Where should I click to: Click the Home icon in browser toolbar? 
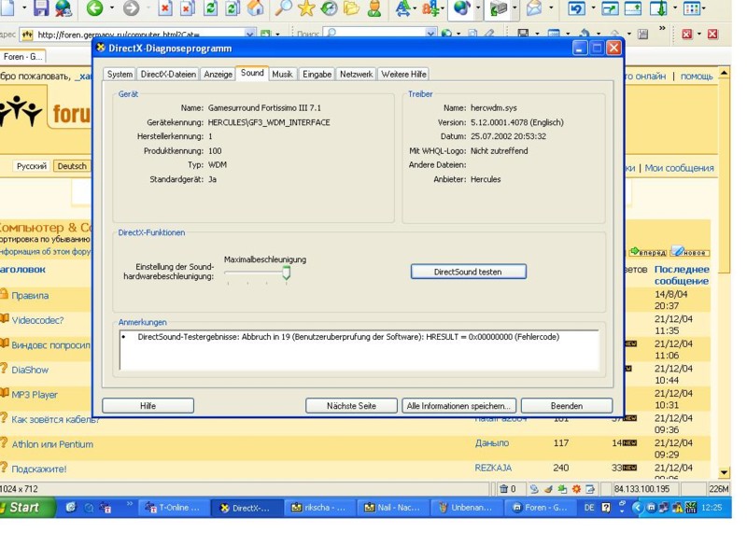click(x=255, y=9)
